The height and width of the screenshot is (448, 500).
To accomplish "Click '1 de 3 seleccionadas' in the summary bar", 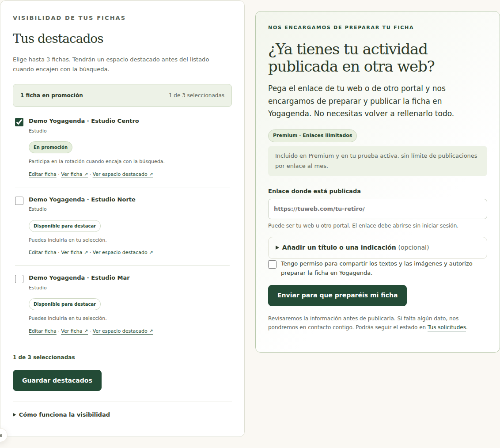I will [x=197, y=95].
